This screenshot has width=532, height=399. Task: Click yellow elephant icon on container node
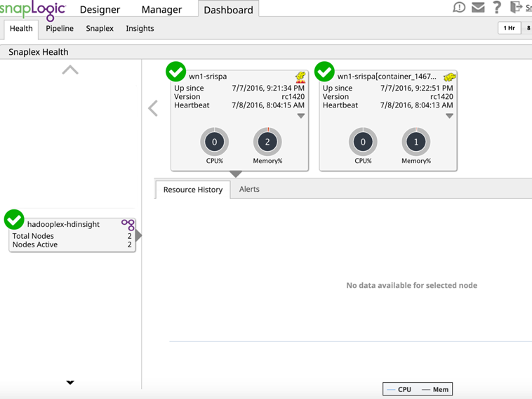click(450, 77)
